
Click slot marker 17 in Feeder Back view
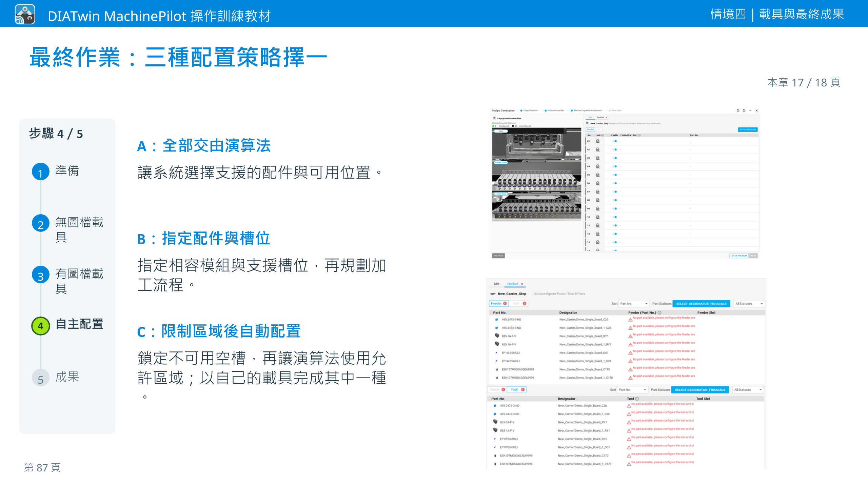coord(500,209)
